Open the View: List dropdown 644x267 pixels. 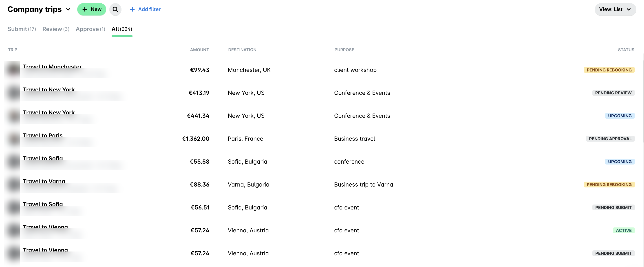[615, 9]
